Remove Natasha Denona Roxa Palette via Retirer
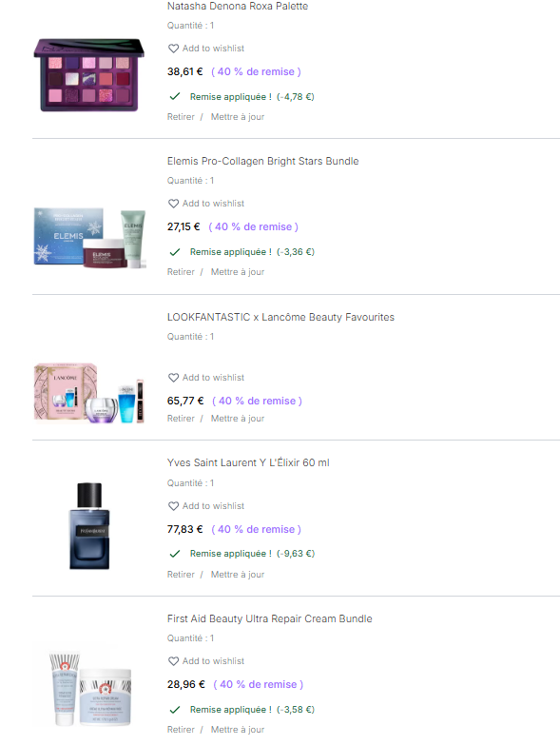560x745 pixels. [x=181, y=117]
